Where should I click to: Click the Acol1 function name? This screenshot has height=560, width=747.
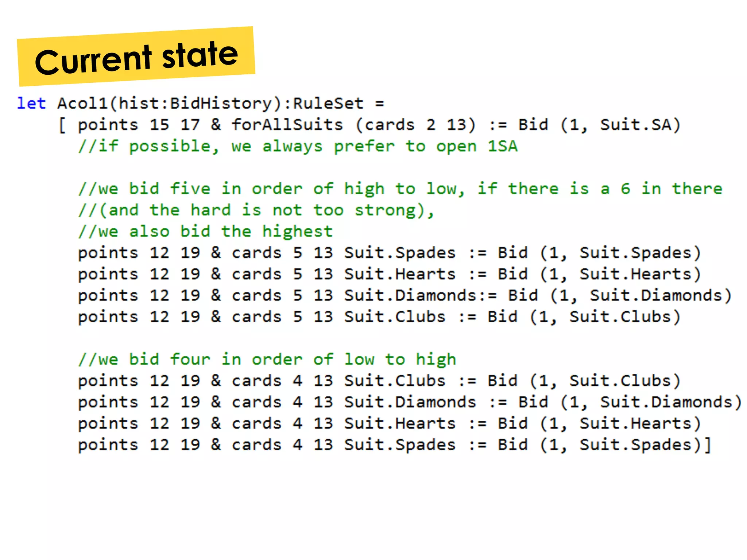82,104
